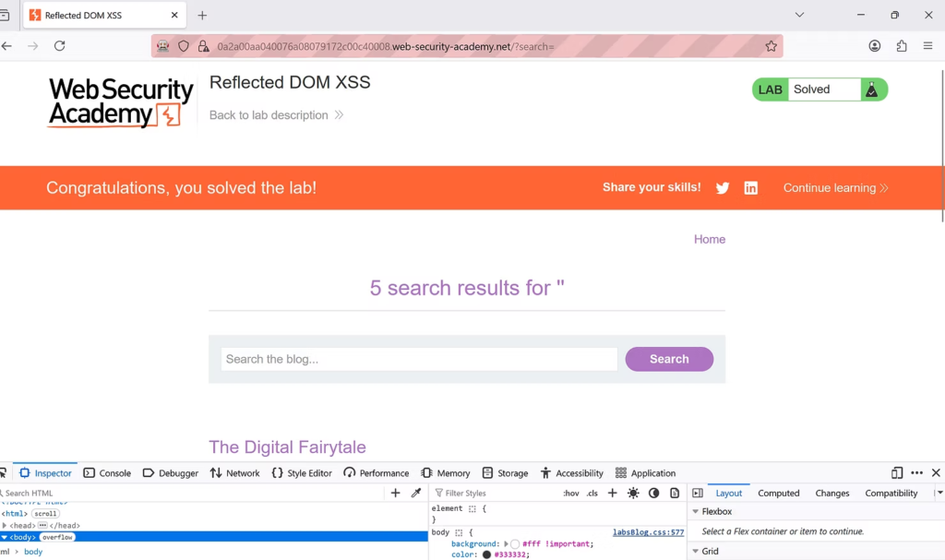Focus the Filter Styles field
This screenshot has height=560, width=945.
[497, 493]
